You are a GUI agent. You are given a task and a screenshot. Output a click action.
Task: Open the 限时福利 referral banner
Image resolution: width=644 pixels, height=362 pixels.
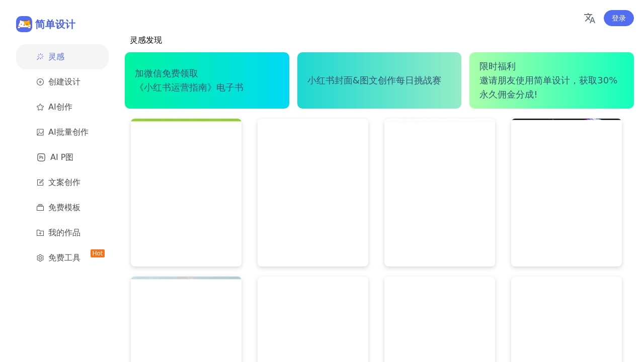click(x=551, y=80)
